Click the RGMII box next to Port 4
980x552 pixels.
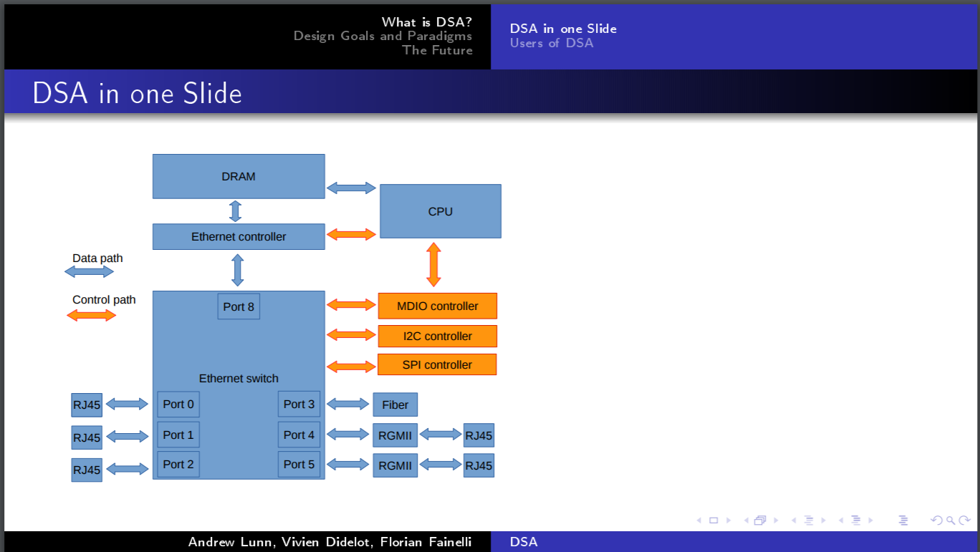coord(395,435)
